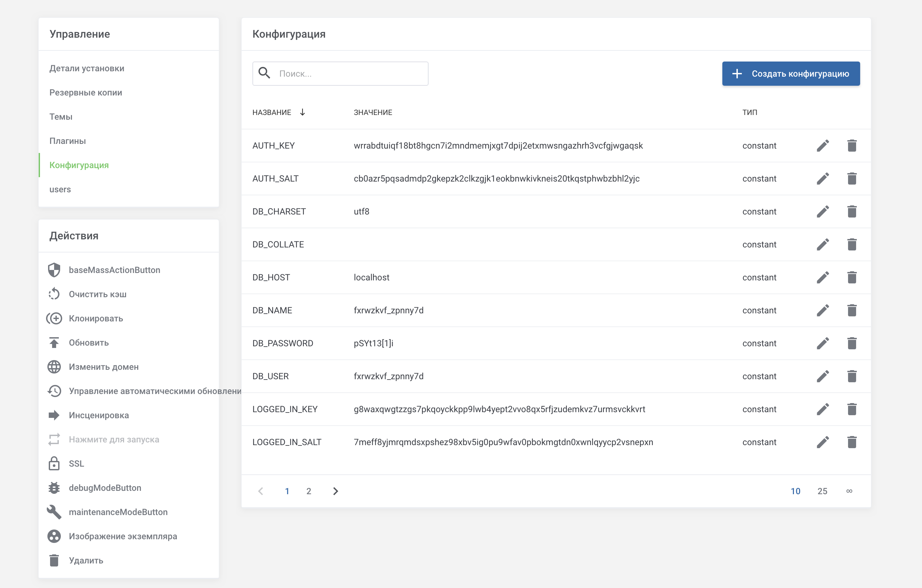Image resolution: width=922 pixels, height=588 pixels.
Task: Delete the DB_HOST configuration entry
Action: (x=851, y=277)
